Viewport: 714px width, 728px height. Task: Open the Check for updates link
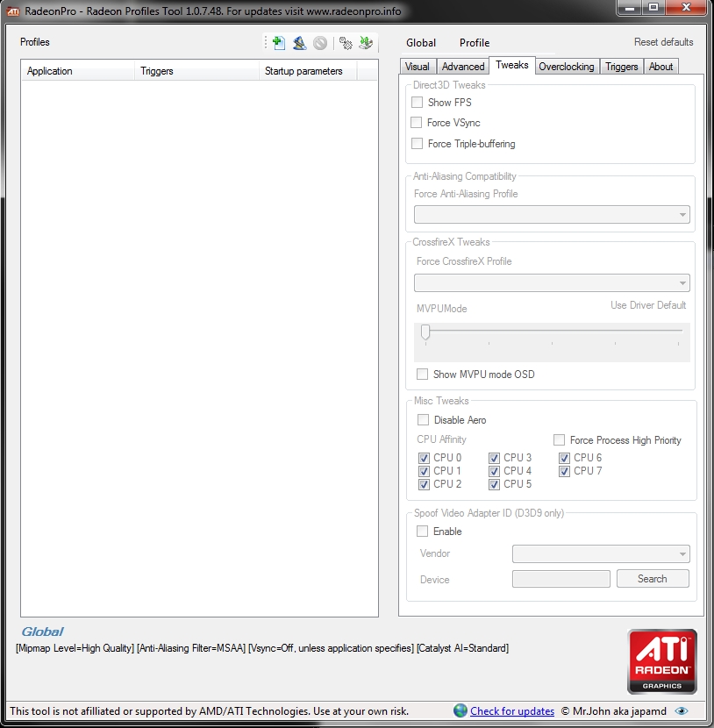[x=512, y=710]
